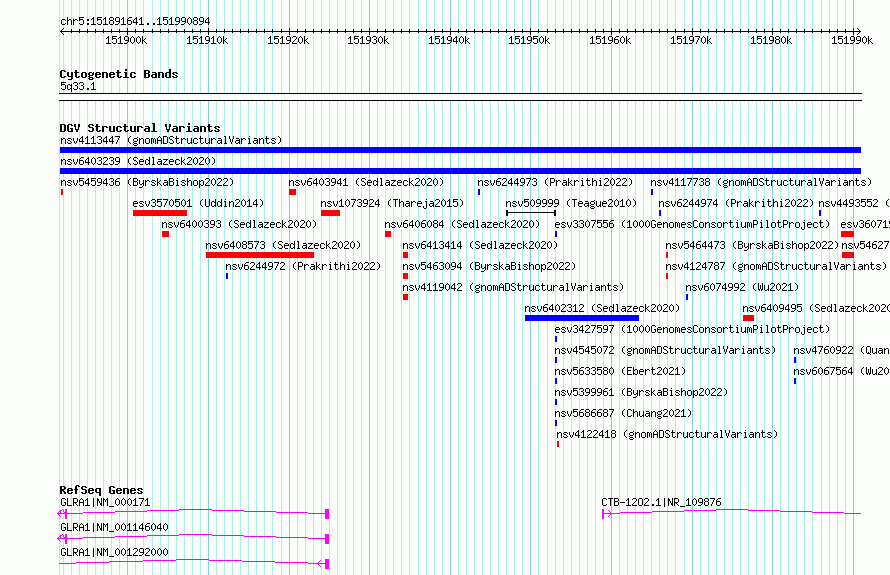Select the nsv4124787 (gnomADStructuralVariants) label

coord(776,266)
